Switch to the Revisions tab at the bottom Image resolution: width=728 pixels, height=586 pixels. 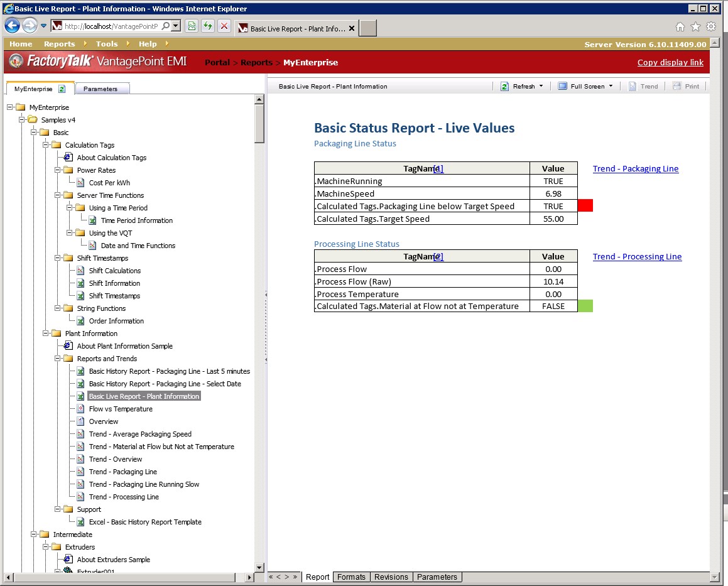(391, 577)
